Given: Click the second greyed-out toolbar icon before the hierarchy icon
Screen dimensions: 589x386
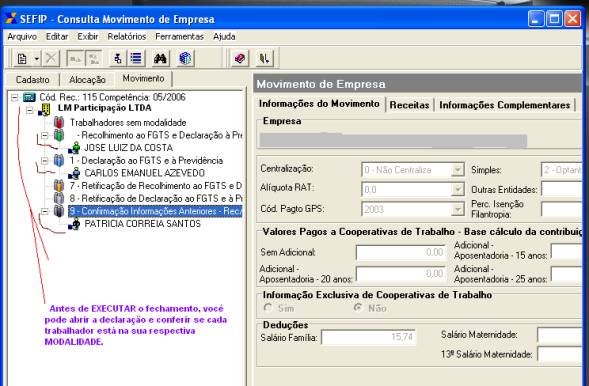Looking at the screenshot, I should (94, 59).
